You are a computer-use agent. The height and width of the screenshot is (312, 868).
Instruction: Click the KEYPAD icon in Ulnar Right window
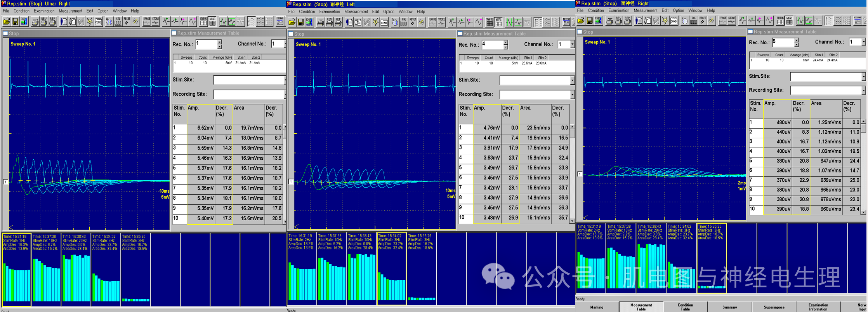280,21
